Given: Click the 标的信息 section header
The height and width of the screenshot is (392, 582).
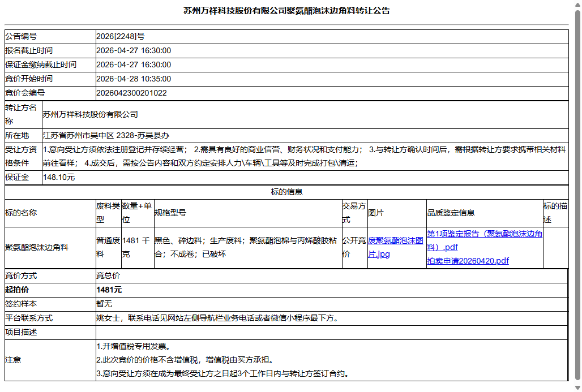Looking at the screenshot, I should pyautogui.click(x=286, y=192).
